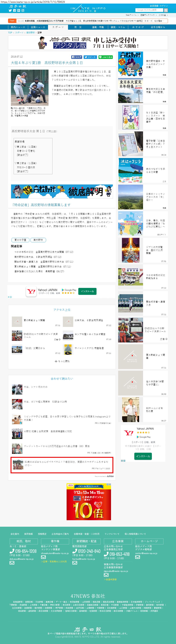Click 夏の甲子園 tag button
This screenshot has width=176, height=644.
click(x=20, y=240)
